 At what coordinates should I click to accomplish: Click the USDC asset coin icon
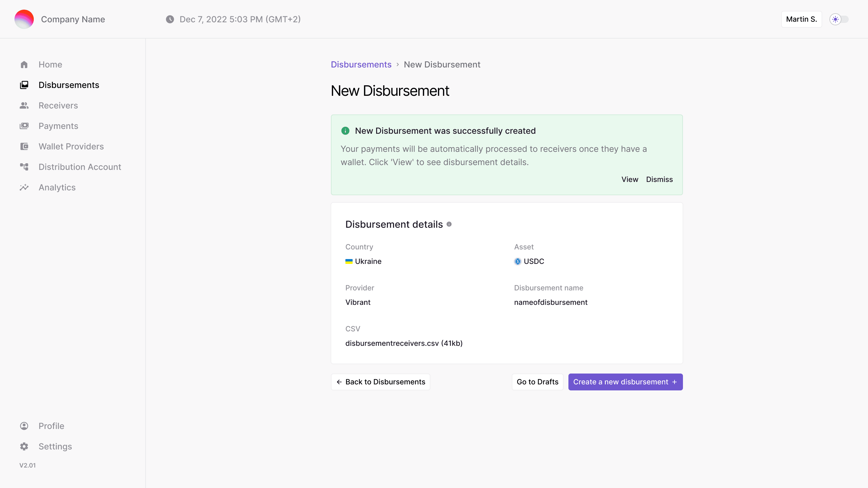coord(517,261)
